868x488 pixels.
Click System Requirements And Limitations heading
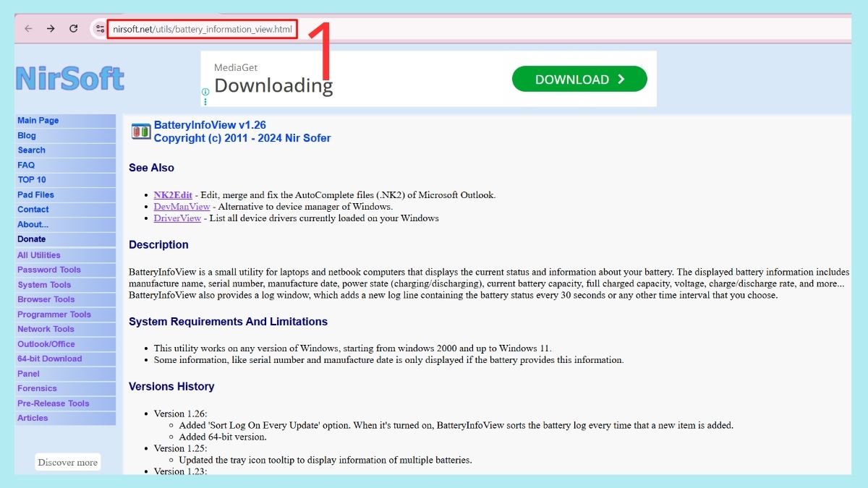pyautogui.click(x=228, y=322)
